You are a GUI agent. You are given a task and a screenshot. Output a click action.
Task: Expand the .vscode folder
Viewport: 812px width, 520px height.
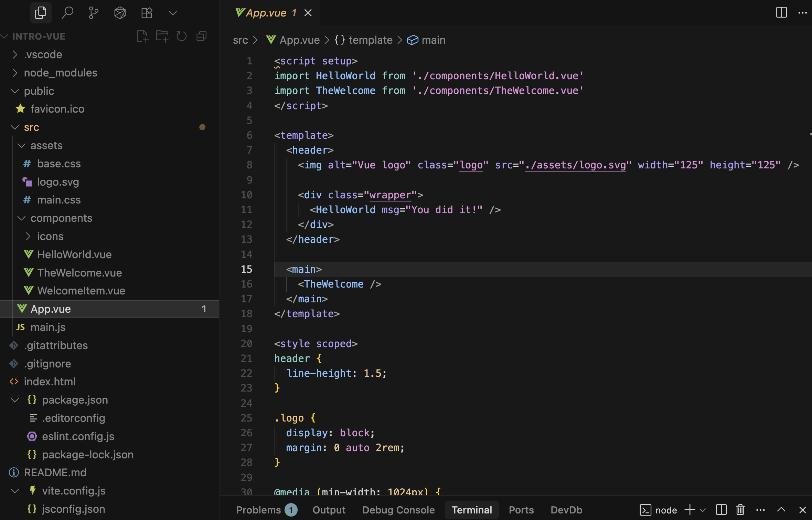(x=15, y=54)
